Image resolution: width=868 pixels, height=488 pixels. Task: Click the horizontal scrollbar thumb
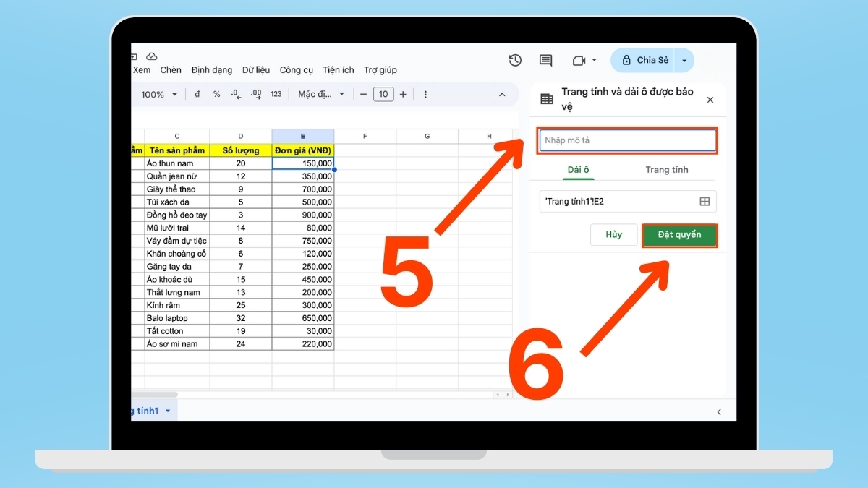point(154,395)
